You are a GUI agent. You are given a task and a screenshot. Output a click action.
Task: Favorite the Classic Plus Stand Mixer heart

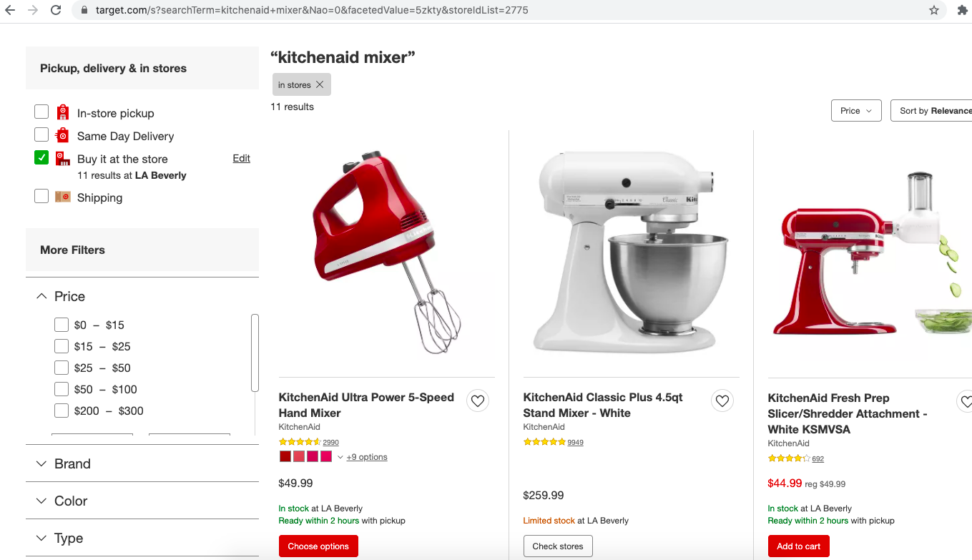(x=722, y=401)
